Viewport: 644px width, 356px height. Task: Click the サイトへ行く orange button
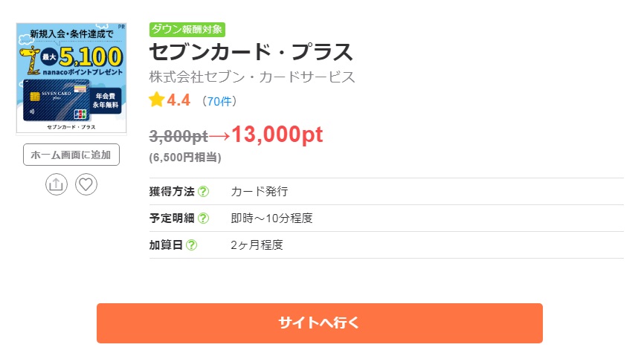tap(320, 323)
